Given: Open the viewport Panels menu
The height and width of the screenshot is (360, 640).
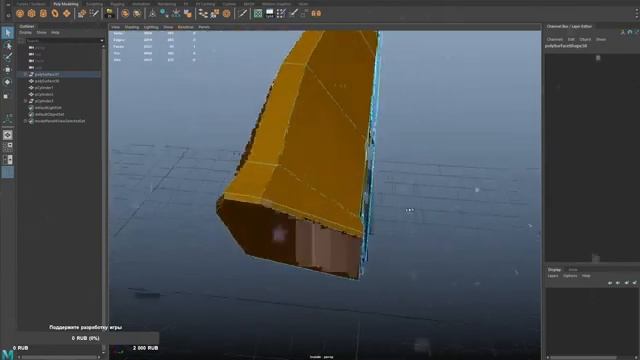Looking at the screenshot, I should pyautogui.click(x=204, y=27).
